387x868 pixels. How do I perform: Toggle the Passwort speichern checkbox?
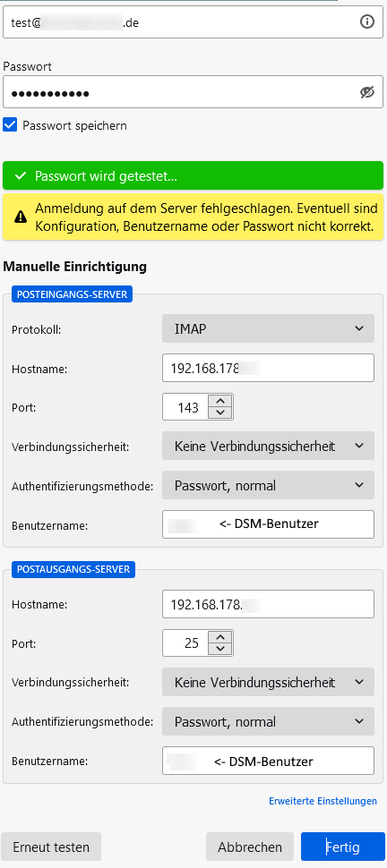tap(10, 125)
